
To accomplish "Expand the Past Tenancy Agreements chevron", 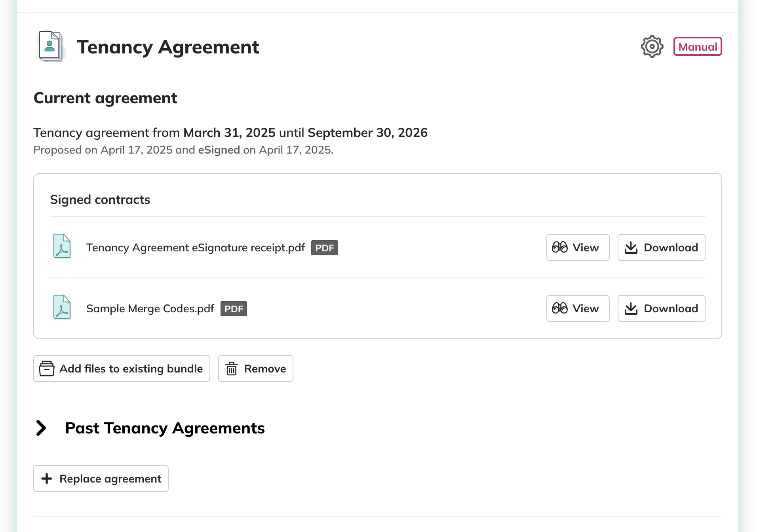I will 41,428.
